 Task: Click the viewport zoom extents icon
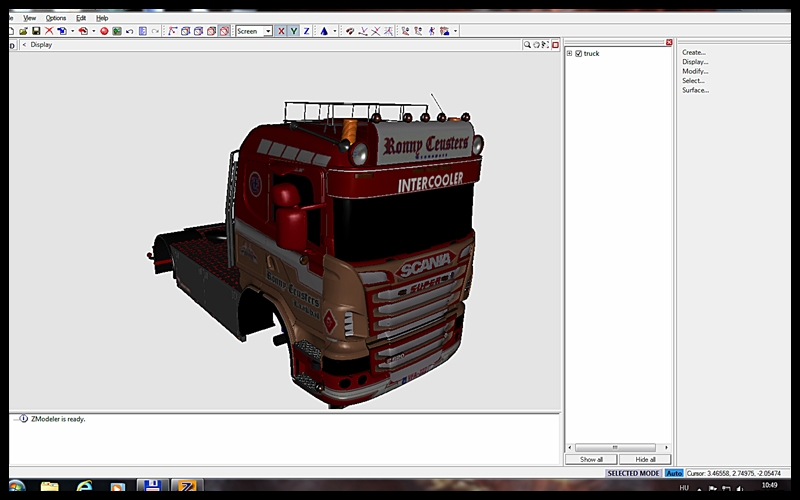[545, 45]
